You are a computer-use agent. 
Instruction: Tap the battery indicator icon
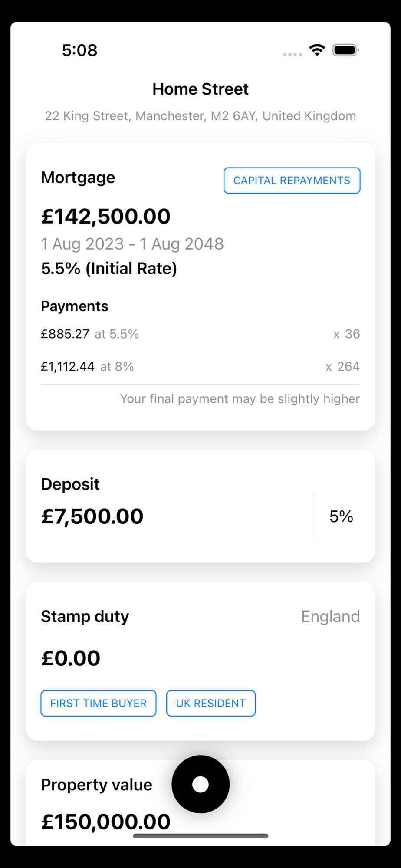345,50
